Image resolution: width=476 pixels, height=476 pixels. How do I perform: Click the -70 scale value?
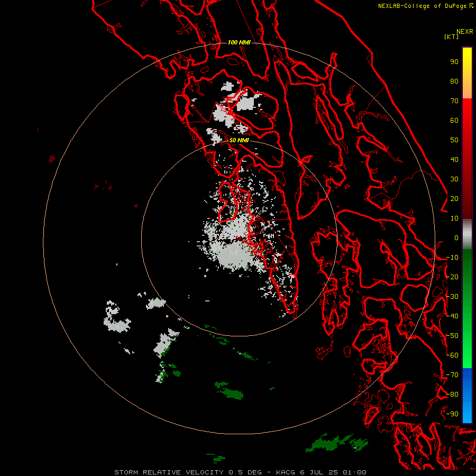452,375
